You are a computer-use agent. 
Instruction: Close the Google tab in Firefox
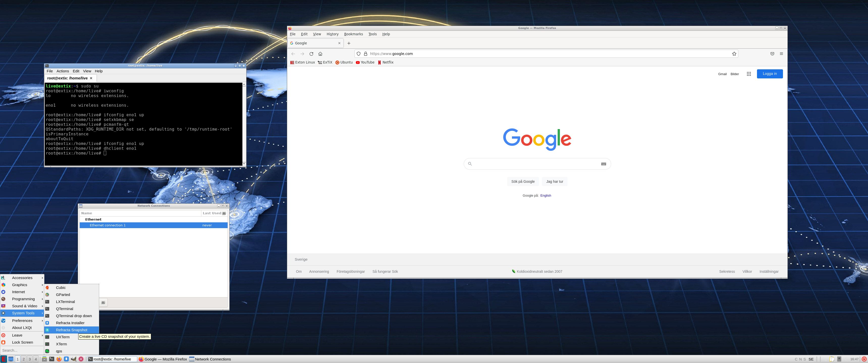339,43
